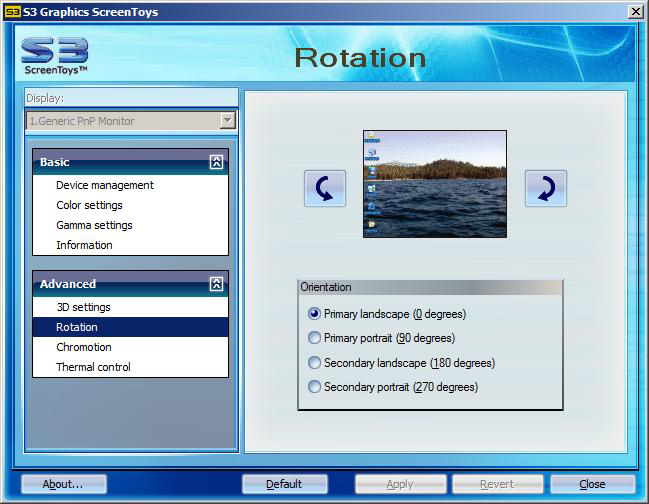This screenshot has height=504, width=649.
Task: Click the rotate clockwise arrow icon
Action: [x=545, y=188]
